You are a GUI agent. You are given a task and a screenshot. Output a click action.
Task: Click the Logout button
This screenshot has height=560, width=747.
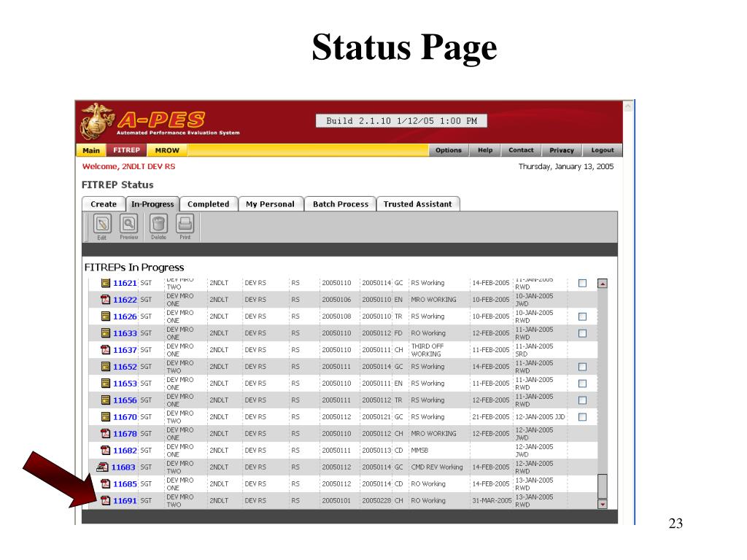click(602, 150)
